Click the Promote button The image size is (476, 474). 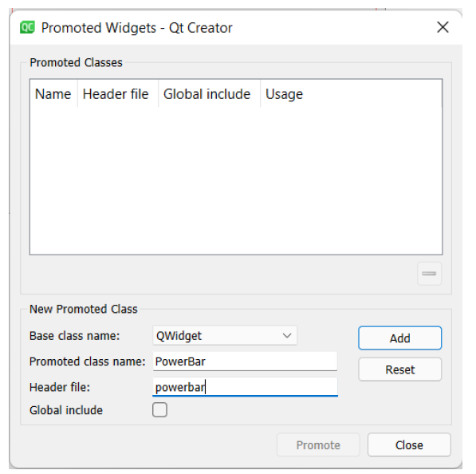click(318, 444)
